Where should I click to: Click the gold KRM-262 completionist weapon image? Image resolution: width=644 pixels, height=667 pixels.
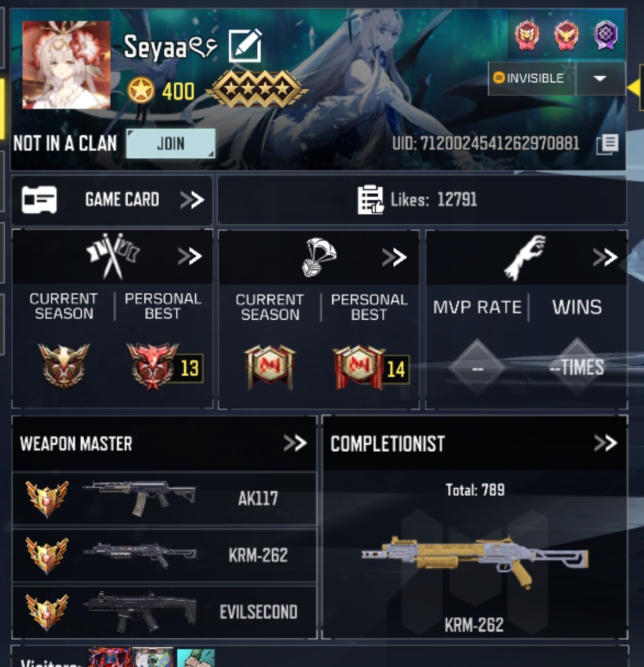475,561
